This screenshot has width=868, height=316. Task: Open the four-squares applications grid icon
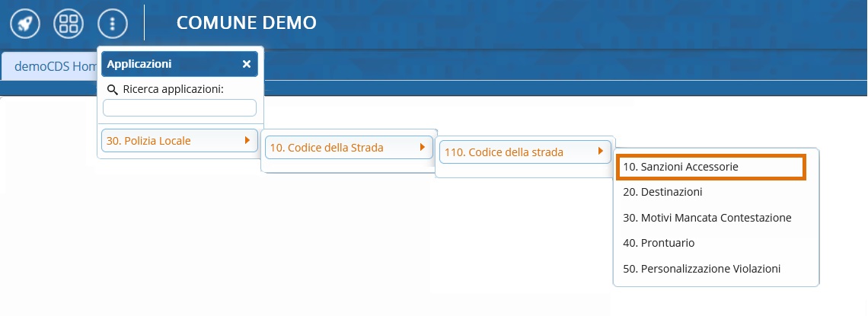69,24
